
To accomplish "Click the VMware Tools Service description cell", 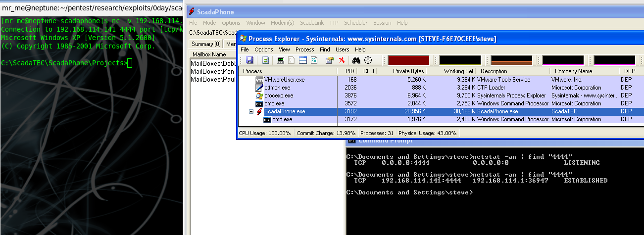I will point(504,80).
